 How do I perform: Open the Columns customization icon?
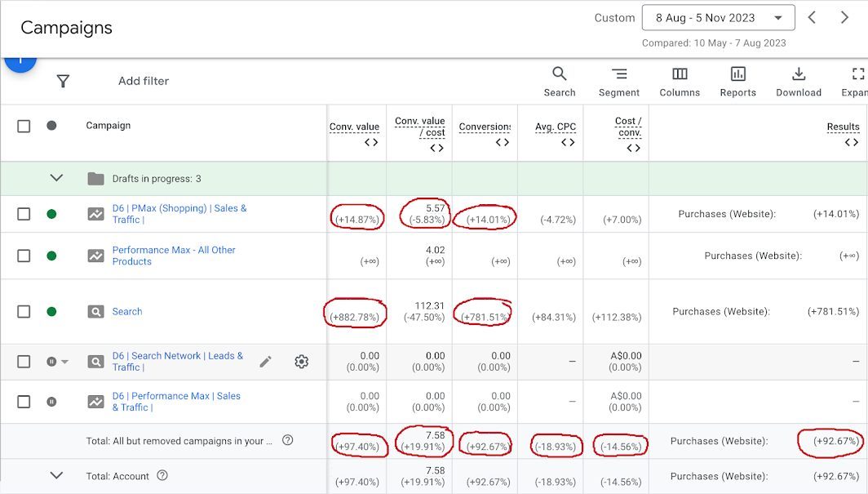click(680, 74)
